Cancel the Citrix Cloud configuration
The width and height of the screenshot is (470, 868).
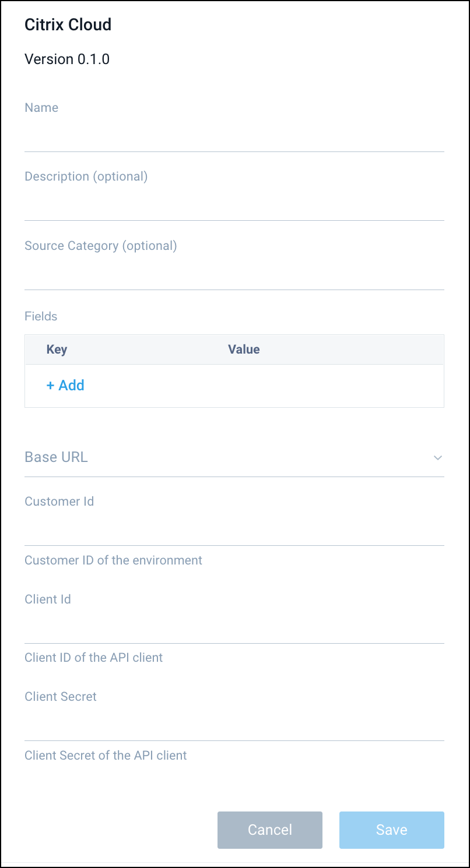[269, 830]
